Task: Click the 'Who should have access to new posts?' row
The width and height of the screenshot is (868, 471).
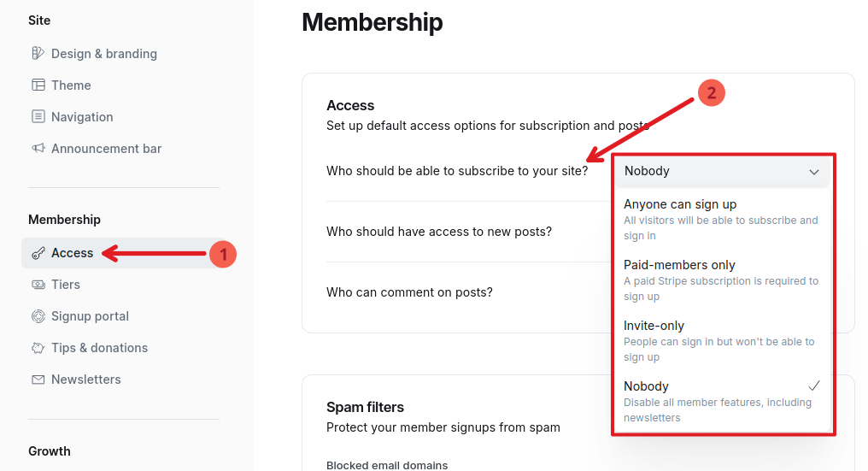Action: [439, 232]
